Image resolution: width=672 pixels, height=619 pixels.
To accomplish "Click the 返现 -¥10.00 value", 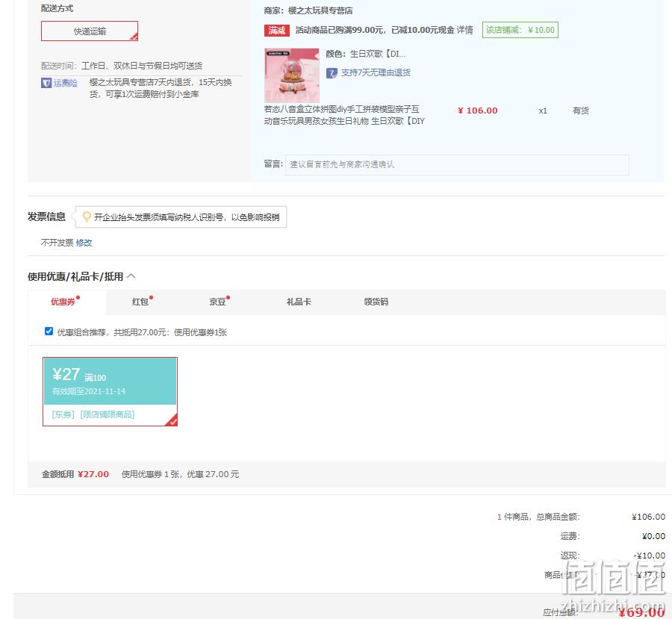I will (650, 556).
